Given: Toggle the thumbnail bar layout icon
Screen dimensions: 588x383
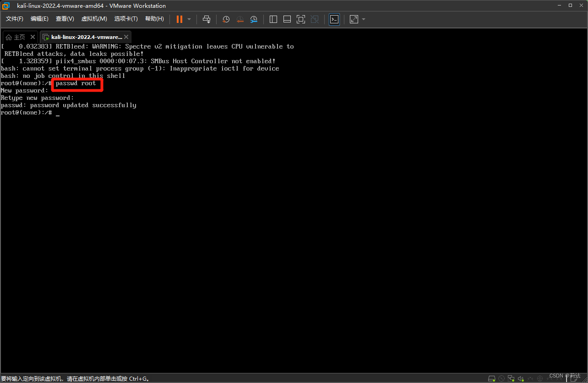Looking at the screenshot, I should [287, 19].
